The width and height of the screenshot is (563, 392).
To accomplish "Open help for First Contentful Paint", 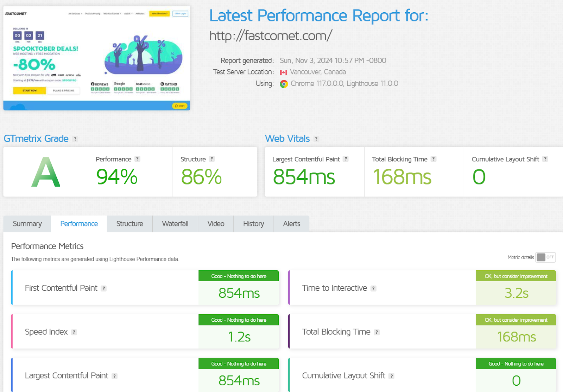I will pyautogui.click(x=104, y=288).
